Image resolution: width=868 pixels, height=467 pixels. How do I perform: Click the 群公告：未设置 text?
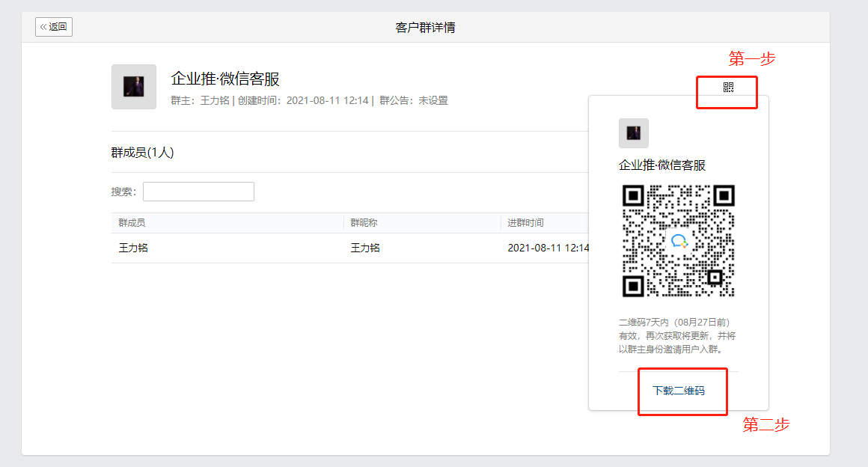point(414,100)
